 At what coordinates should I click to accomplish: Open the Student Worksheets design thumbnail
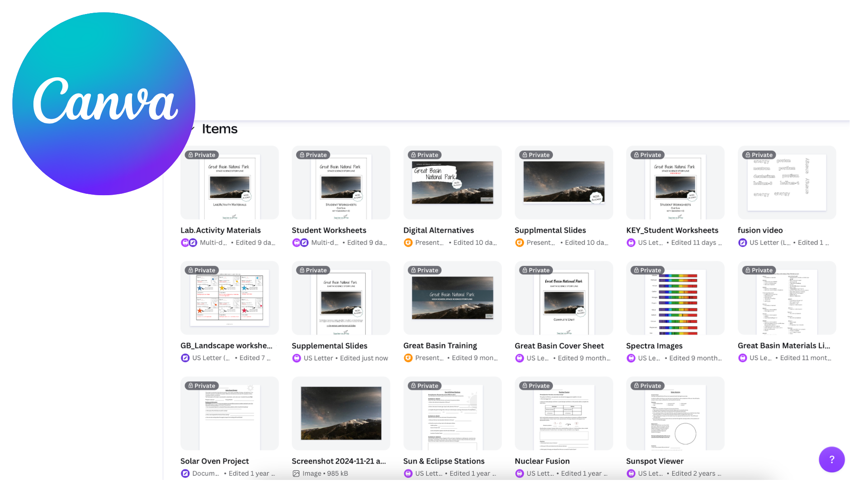(x=341, y=183)
